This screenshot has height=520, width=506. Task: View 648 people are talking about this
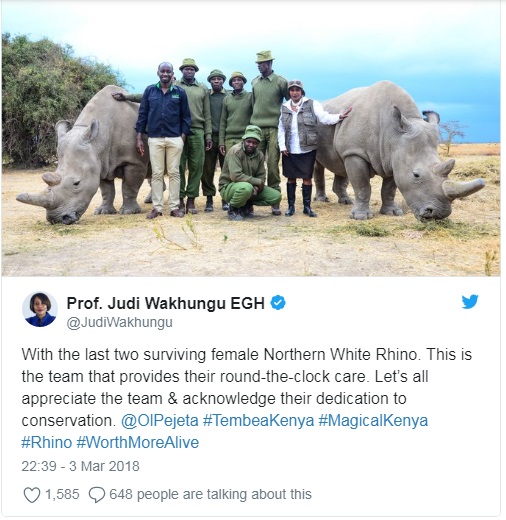210,494
